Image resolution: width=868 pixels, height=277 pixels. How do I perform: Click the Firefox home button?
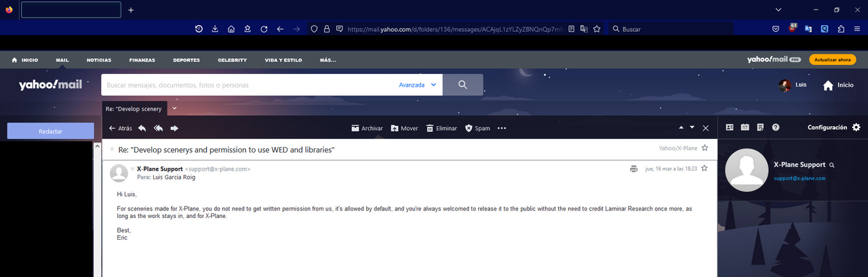click(x=231, y=29)
